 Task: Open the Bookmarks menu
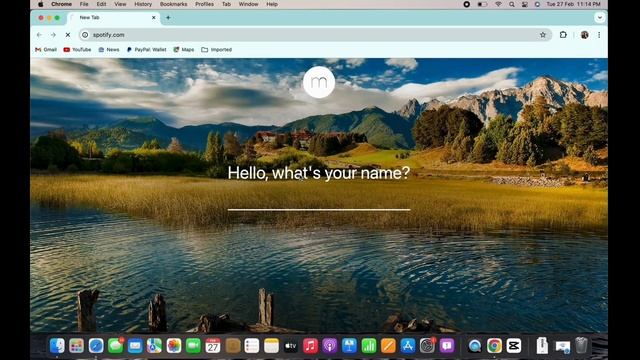coord(173,4)
